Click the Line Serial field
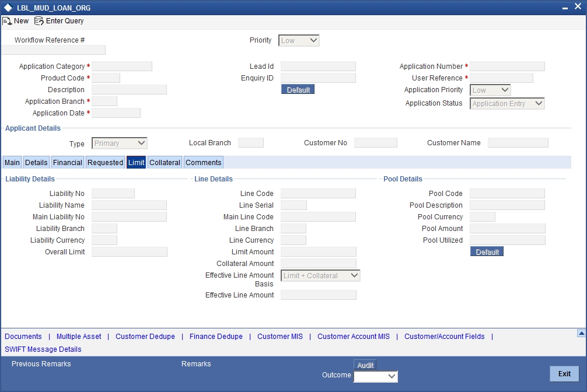The width and height of the screenshot is (587, 392). pos(294,205)
